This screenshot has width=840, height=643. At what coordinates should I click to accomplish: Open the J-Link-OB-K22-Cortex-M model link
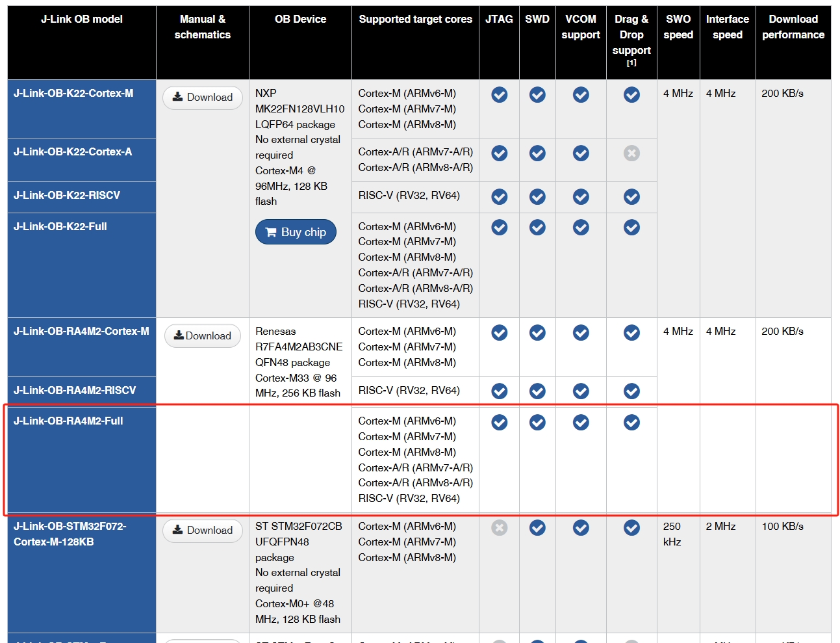73,93
